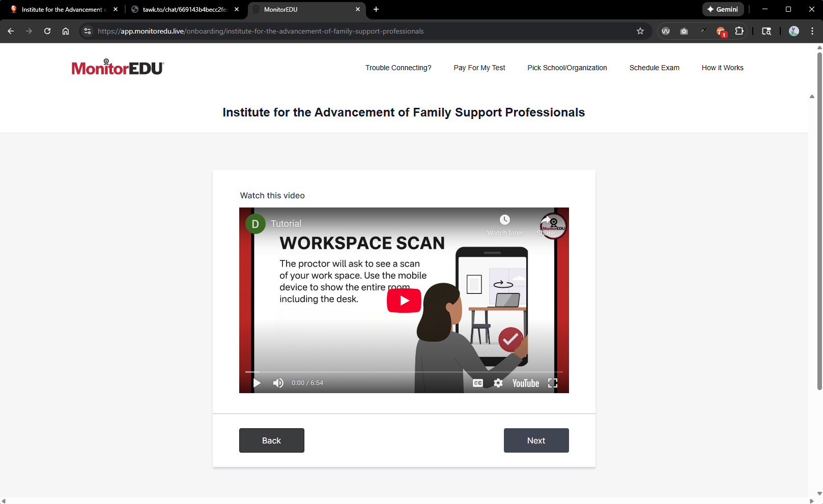
Task: Click the pen extension icon in toolbar
Action: 703,31
